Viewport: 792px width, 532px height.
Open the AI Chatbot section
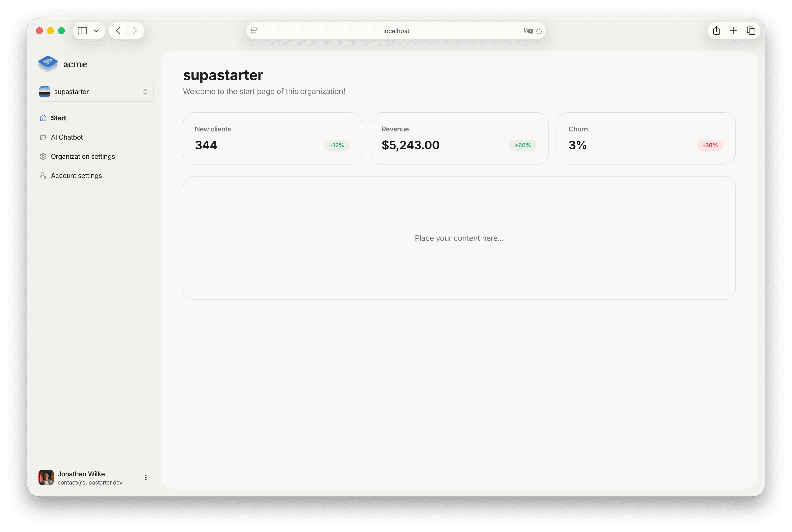pos(66,137)
